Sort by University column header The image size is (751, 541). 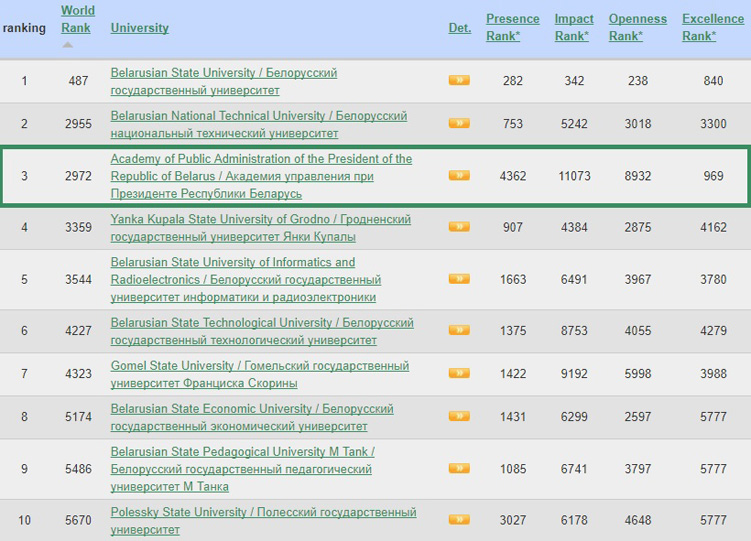click(139, 28)
